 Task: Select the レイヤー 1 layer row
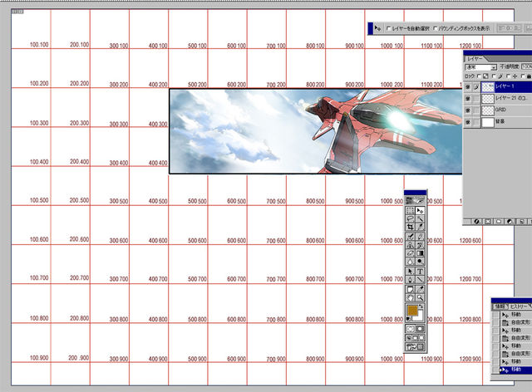tap(498, 87)
